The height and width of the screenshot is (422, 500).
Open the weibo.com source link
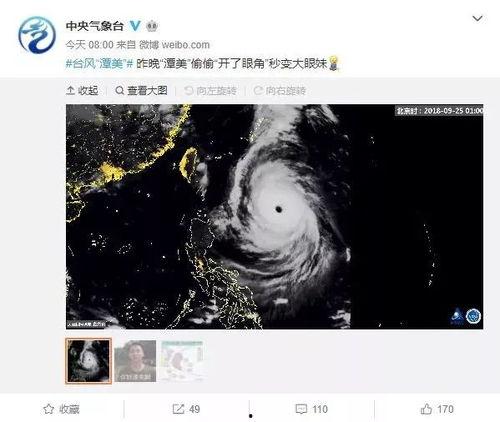186,45
